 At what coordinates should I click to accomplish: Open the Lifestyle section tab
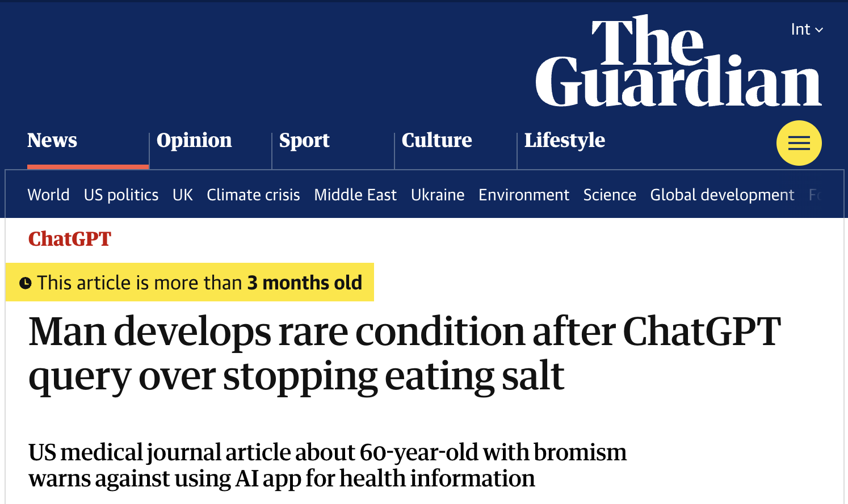(x=564, y=140)
